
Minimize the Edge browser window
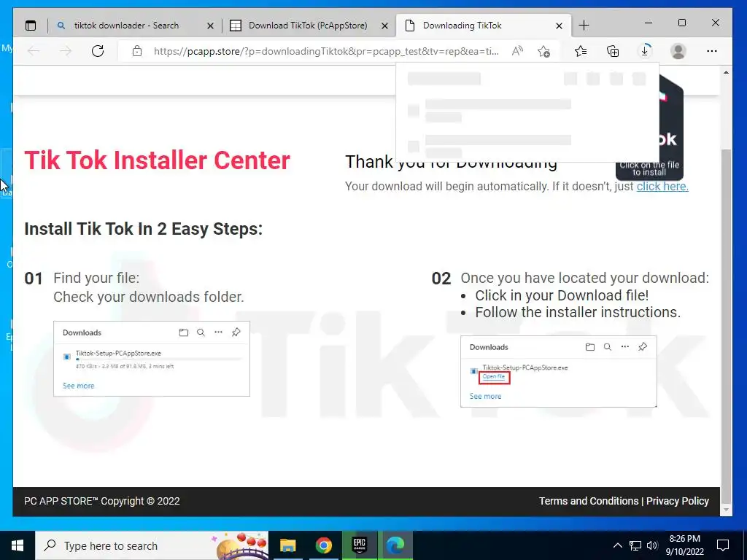tap(649, 23)
